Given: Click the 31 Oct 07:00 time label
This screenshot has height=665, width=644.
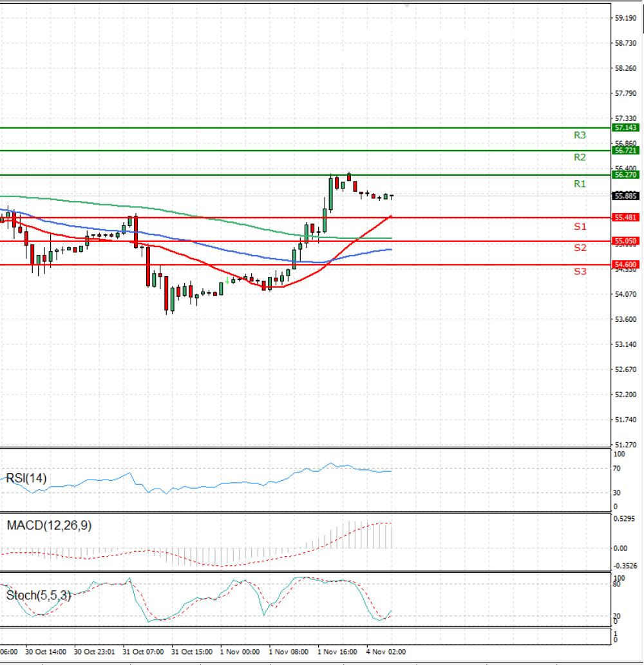Looking at the screenshot, I should tap(144, 652).
